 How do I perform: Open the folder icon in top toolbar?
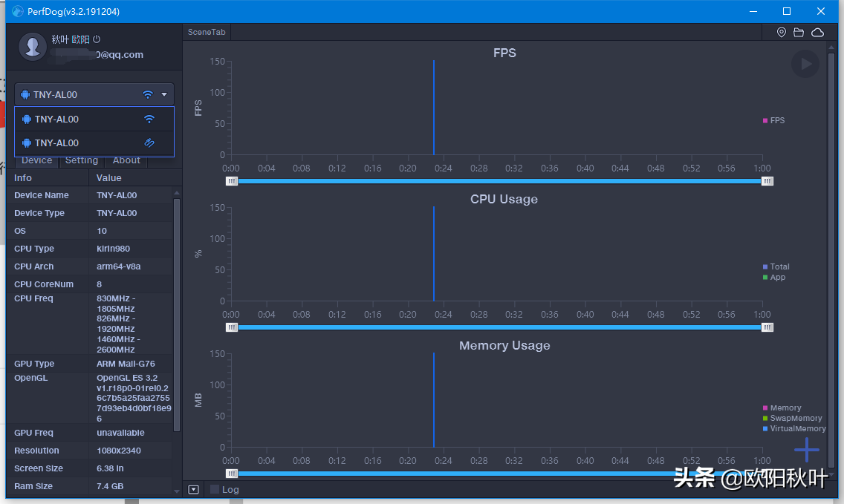click(x=799, y=32)
